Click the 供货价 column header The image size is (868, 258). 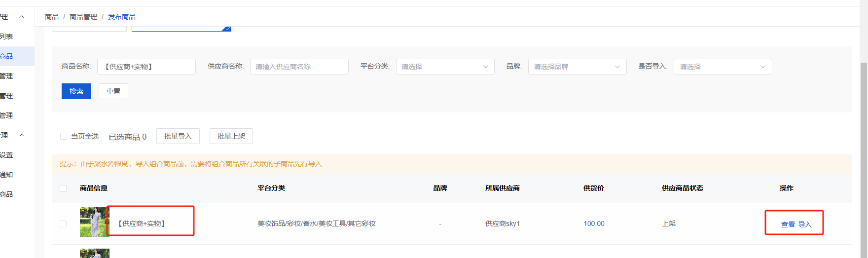pyautogui.click(x=594, y=188)
